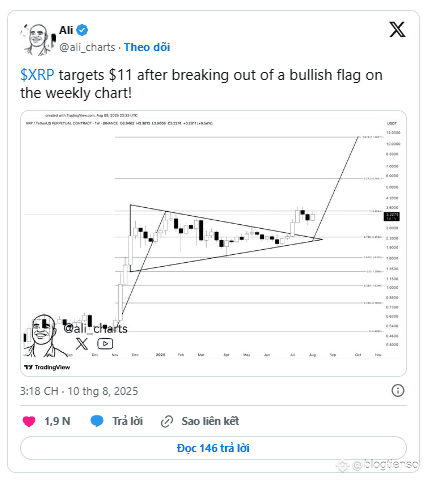Open the XRP weekly chart image
This screenshot has width=426, height=482.
[213, 243]
